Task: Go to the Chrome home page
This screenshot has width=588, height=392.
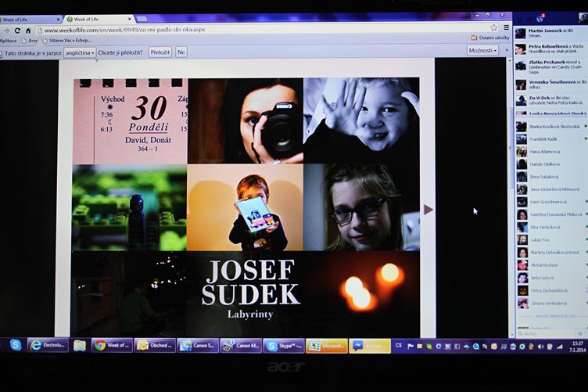Action: (x=28, y=31)
